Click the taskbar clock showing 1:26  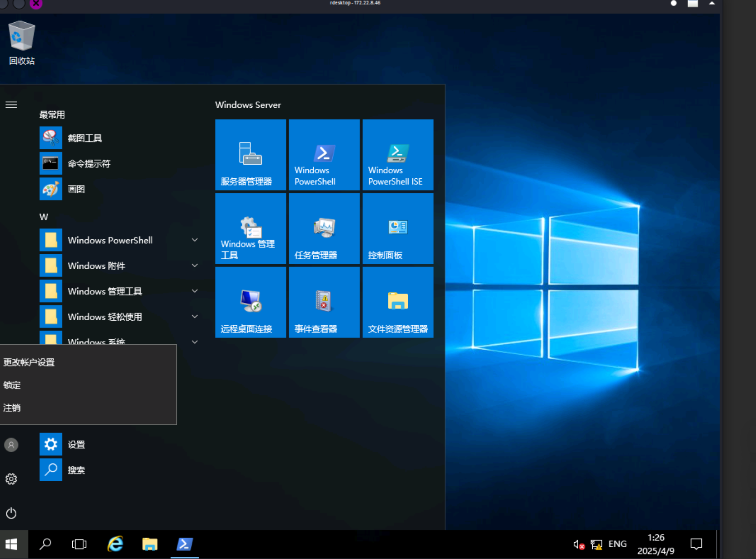pos(656,544)
